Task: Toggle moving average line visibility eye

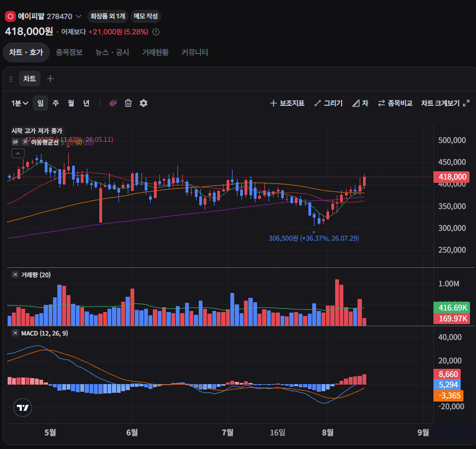Action: (x=15, y=142)
